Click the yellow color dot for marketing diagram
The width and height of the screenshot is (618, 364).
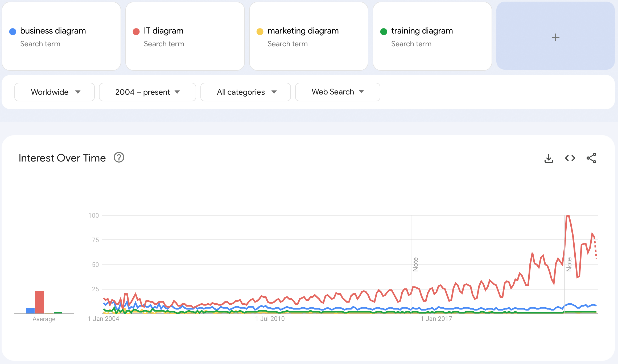(260, 31)
